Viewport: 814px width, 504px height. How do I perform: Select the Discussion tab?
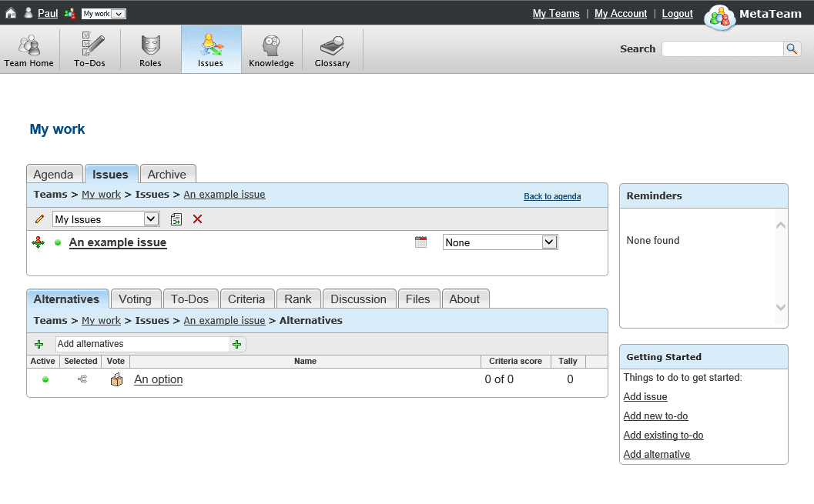pos(359,299)
